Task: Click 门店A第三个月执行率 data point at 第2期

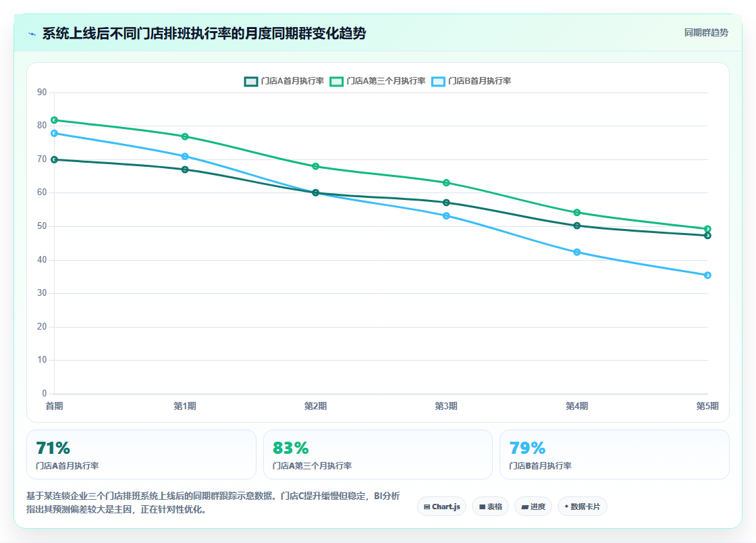Action: tap(316, 166)
